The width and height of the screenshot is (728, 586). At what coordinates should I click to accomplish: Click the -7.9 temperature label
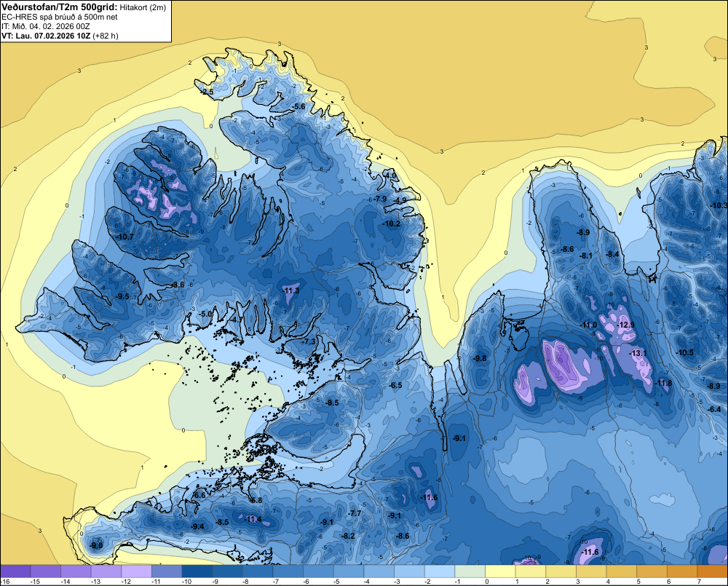pyautogui.click(x=380, y=199)
